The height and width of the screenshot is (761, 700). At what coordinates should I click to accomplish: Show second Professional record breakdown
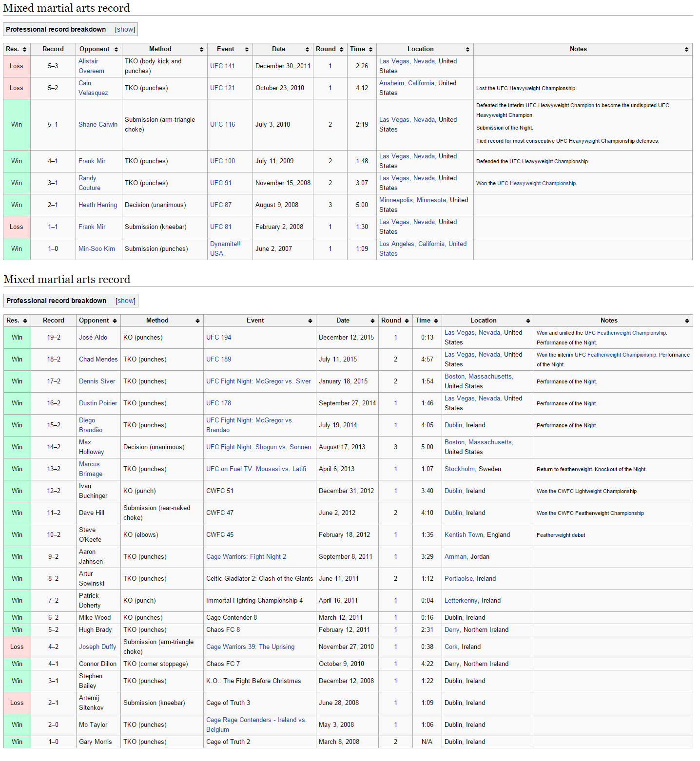(125, 301)
